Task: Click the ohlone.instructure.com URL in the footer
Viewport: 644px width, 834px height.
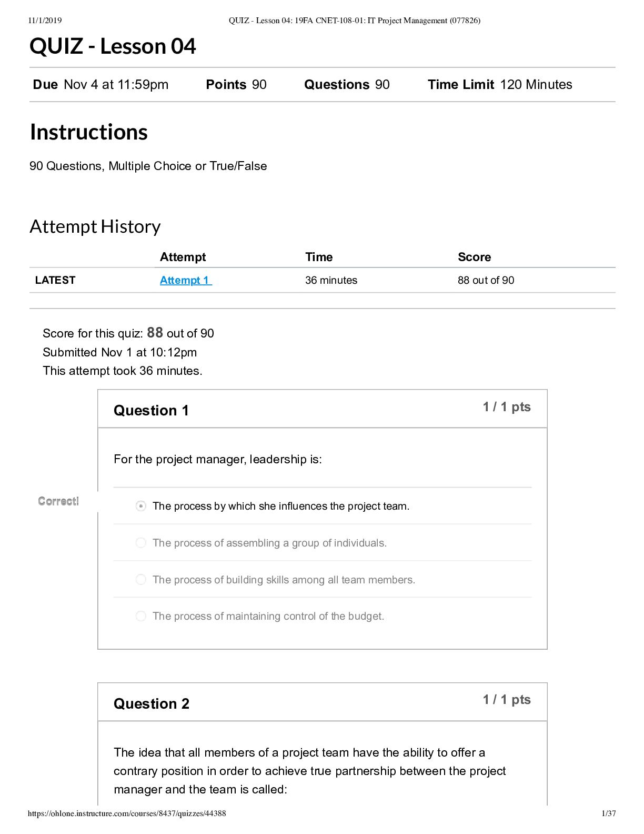Action: (x=127, y=813)
